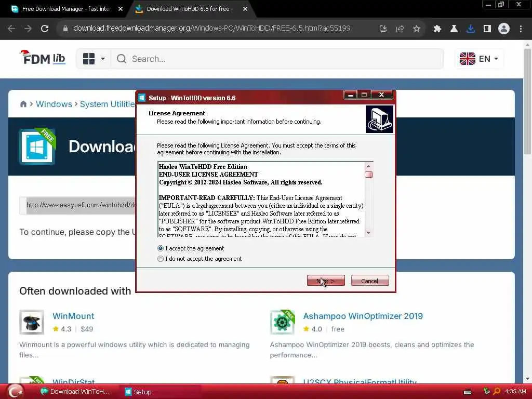This screenshot has height=399, width=532.
Task: Click the network tray icon
Action: (486, 392)
